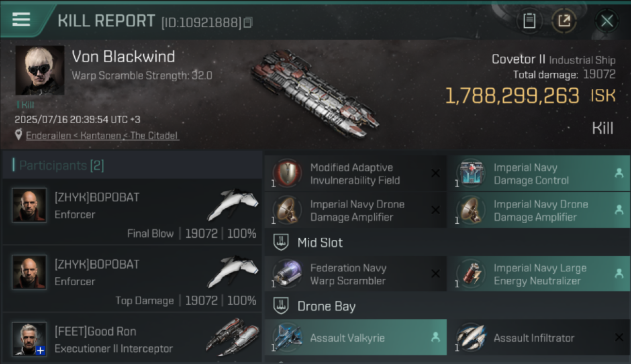Select the Federation Navy Warp Scrambler icon
The height and width of the screenshot is (364, 631).
click(287, 274)
